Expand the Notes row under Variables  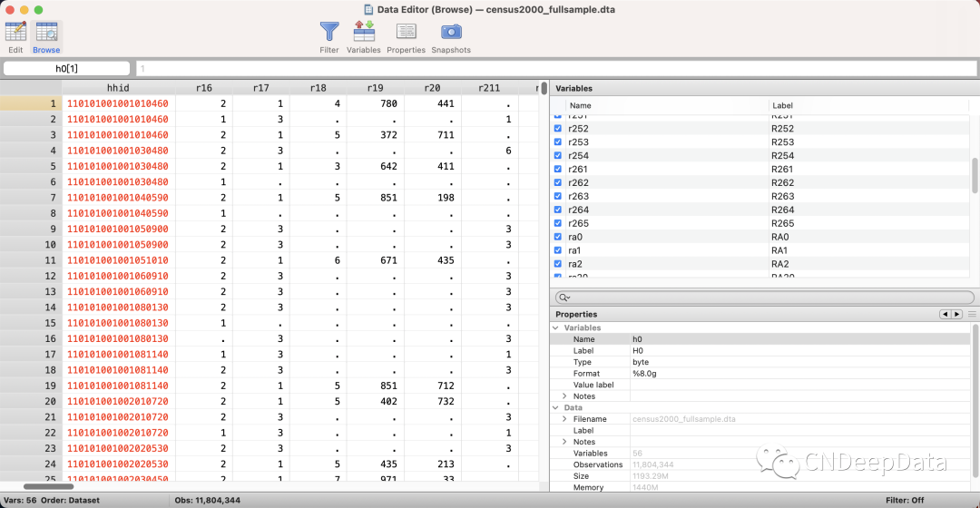point(564,396)
